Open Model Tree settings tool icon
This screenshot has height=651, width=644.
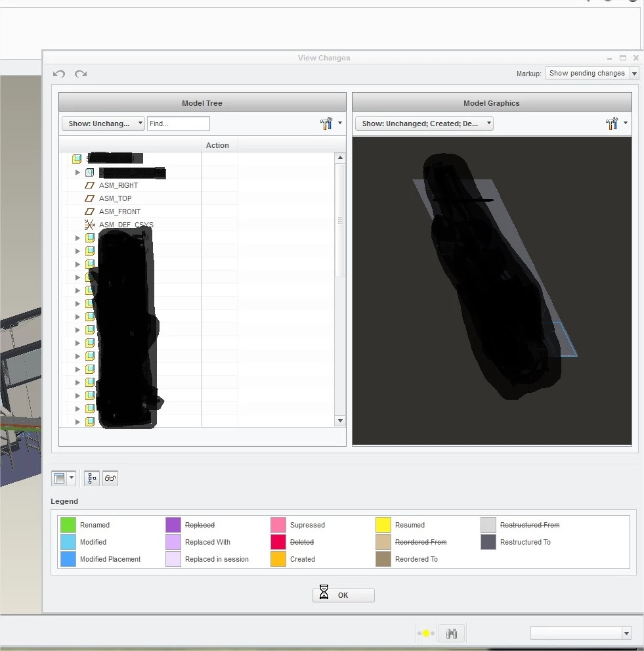326,123
